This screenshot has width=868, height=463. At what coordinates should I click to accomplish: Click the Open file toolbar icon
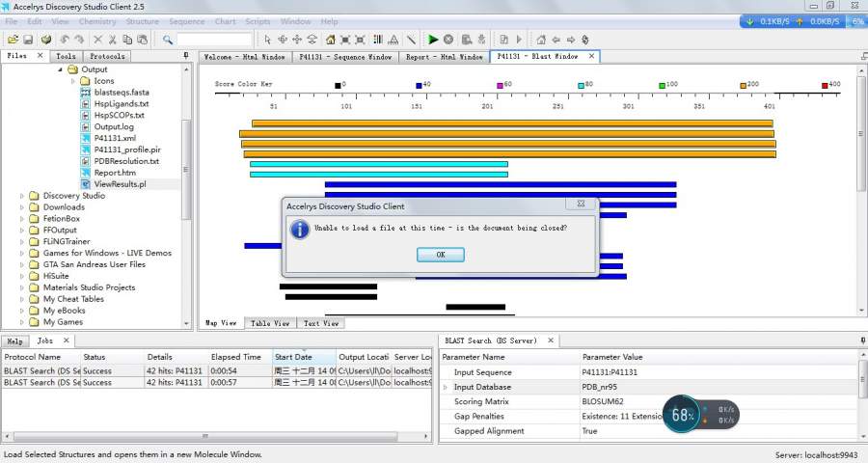pos(13,40)
